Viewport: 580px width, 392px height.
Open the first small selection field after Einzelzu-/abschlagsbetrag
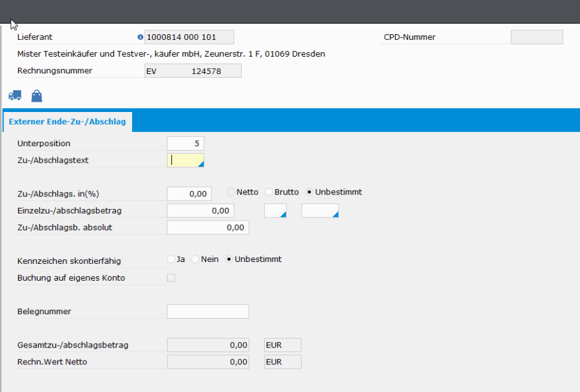[275, 210]
